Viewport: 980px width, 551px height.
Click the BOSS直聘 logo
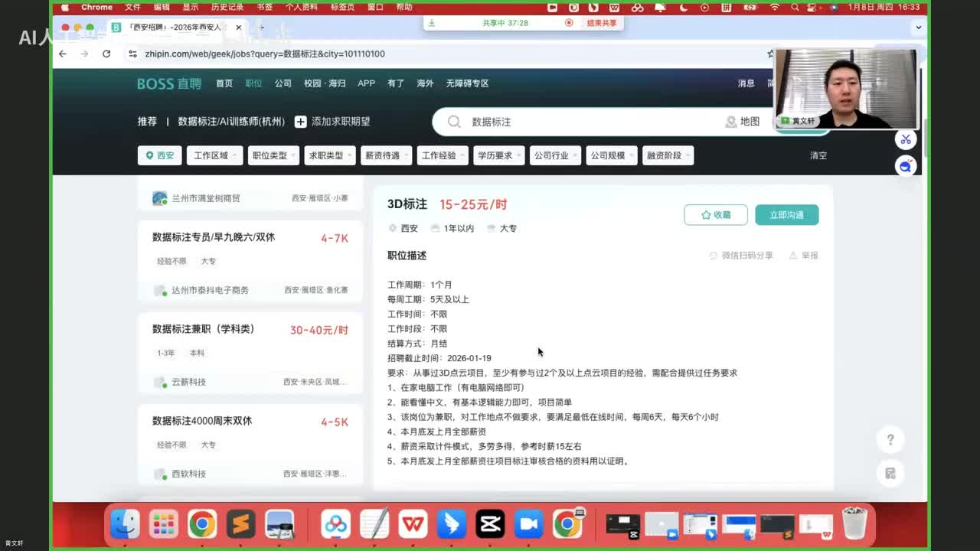[x=169, y=83]
